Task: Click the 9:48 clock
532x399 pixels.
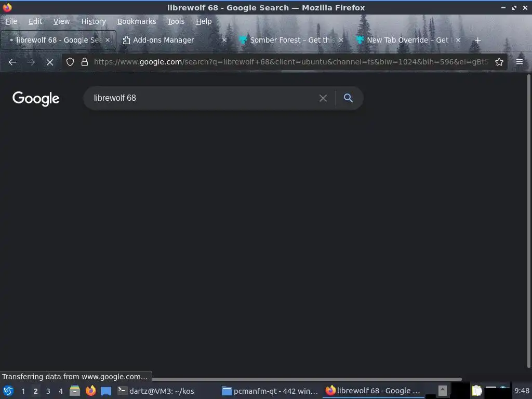Action: coord(522,391)
